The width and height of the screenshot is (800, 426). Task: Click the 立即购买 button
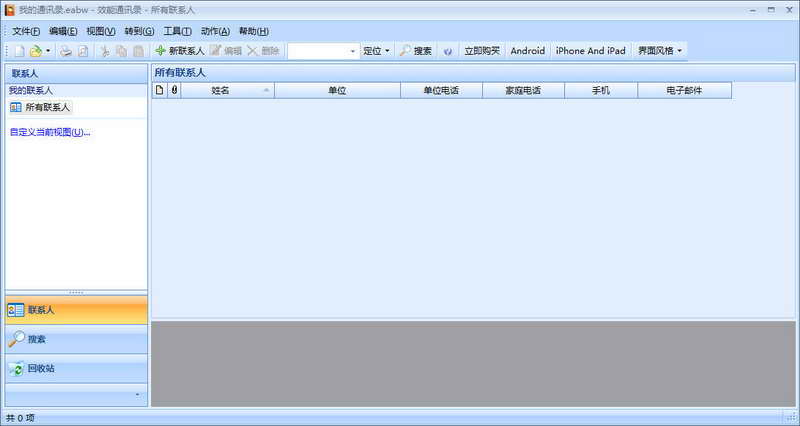482,51
